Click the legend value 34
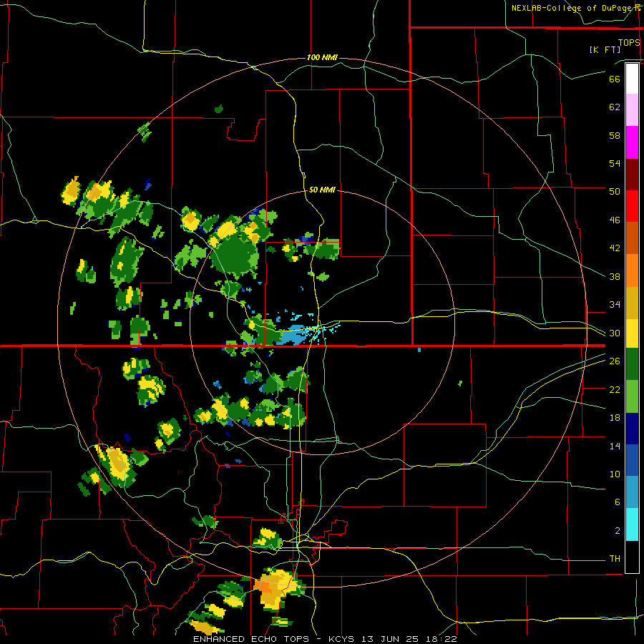The width and height of the screenshot is (644, 644). point(615,305)
